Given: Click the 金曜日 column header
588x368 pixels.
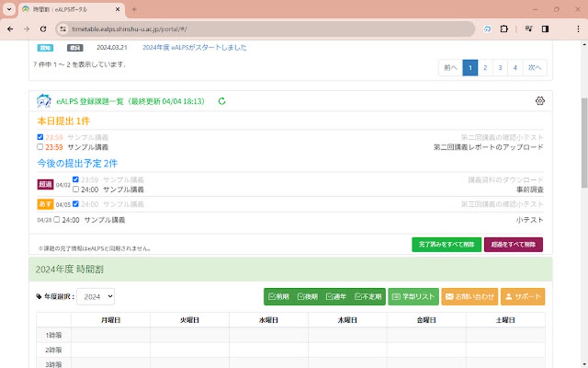Looking at the screenshot, I should 427,320.
